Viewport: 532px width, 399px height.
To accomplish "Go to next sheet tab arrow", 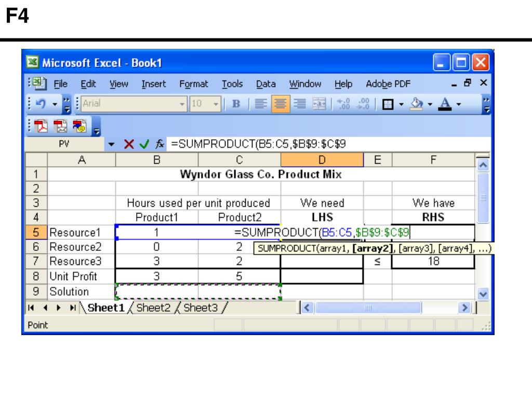I will click(59, 308).
